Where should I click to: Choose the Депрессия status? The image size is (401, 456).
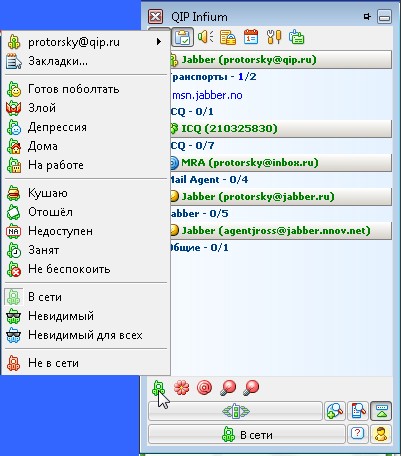pyautogui.click(x=85, y=127)
